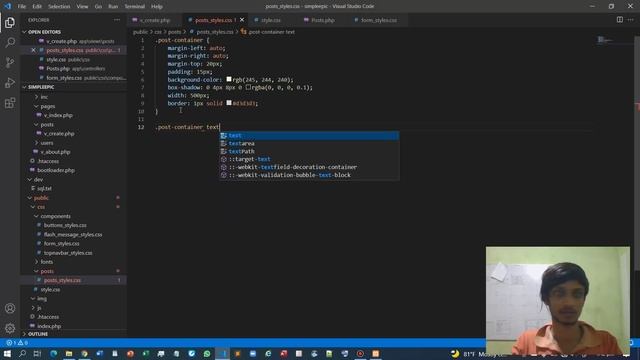The image size is (640, 360).
Task: Open Microsoft Edge from taskbar
Action: pos(53,353)
